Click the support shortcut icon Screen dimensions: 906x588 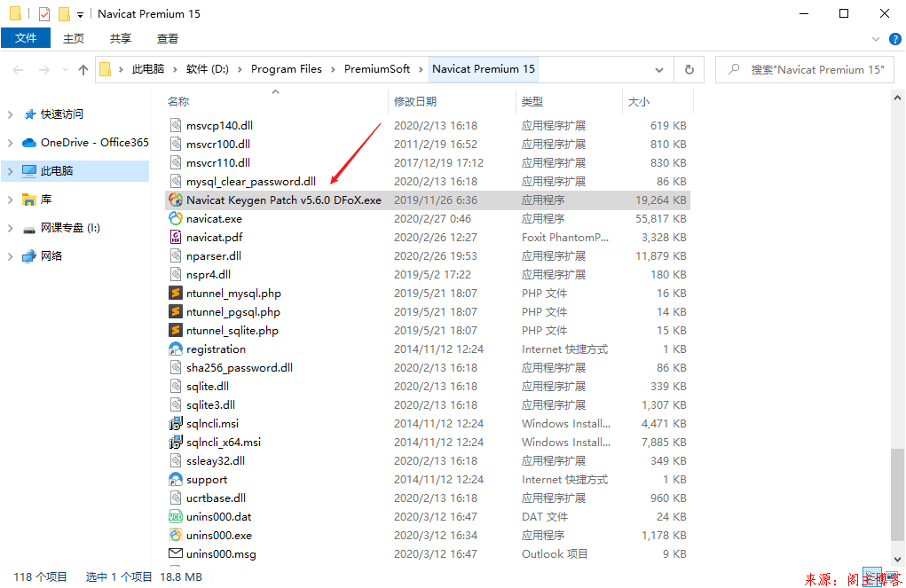coord(176,479)
